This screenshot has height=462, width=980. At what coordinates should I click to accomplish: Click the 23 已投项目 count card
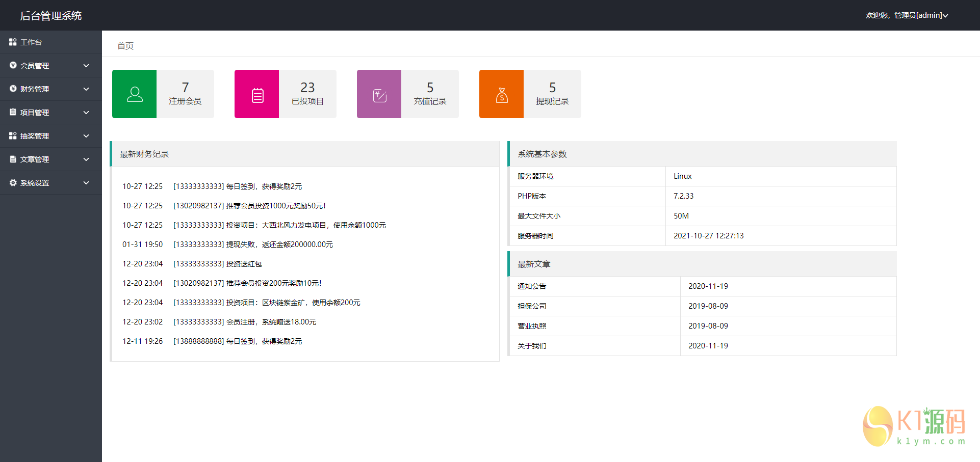tap(307, 94)
